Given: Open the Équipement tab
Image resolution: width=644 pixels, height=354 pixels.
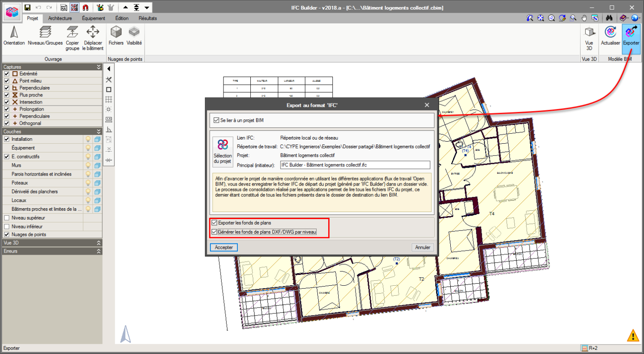Looking at the screenshot, I should tap(93, 18).
